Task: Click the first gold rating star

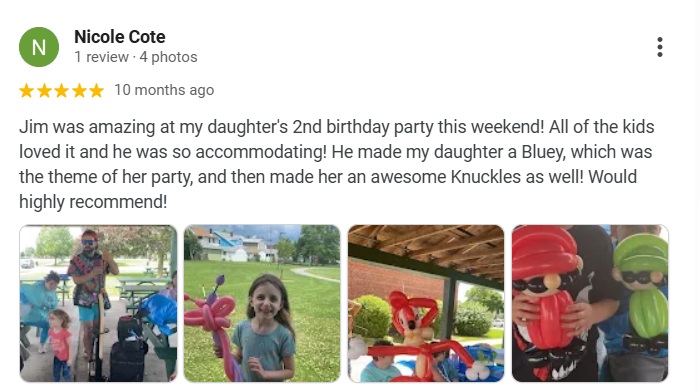Action: (x=27, y=91)
